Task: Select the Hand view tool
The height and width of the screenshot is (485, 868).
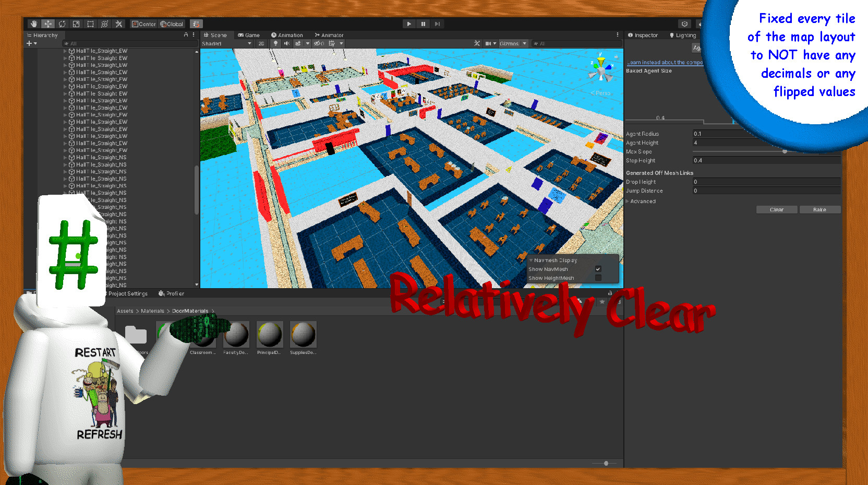Action: (34, 24)
